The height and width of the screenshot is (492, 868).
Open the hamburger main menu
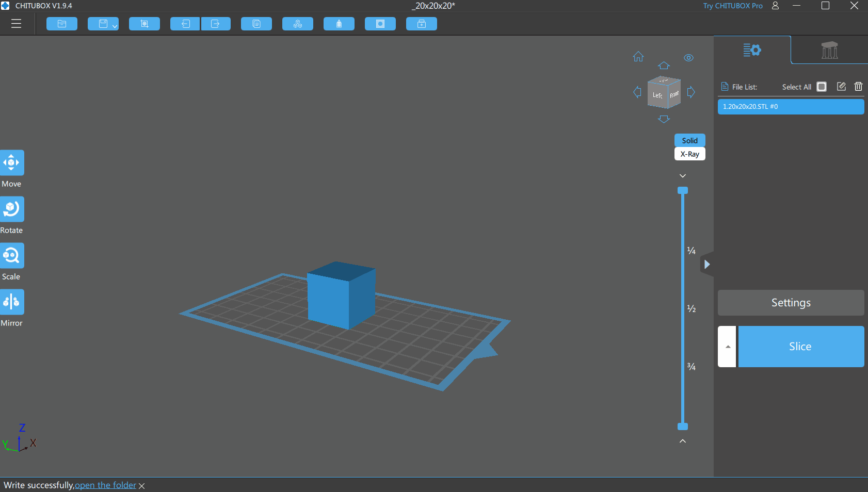pos(16,24)
